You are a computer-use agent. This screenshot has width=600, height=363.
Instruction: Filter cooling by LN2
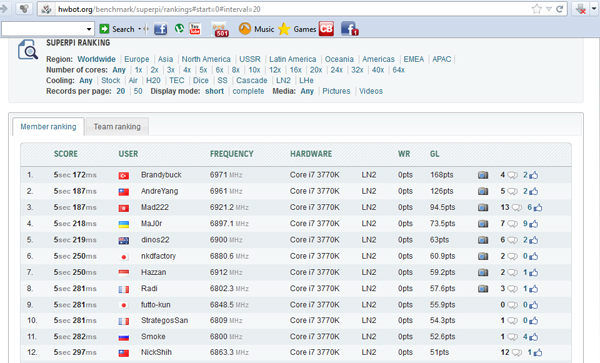[x=283, y=81]
